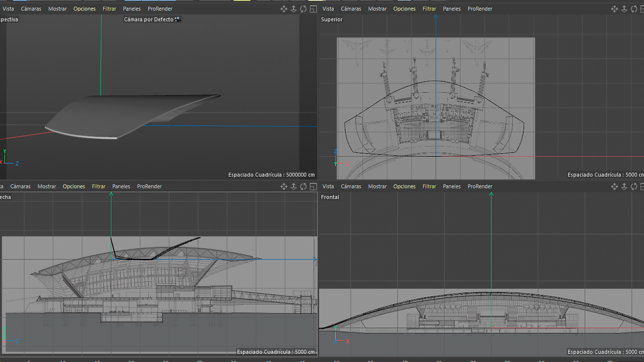The image size is (644, 362).
Task: Select the rotate view icon in Superior viewport
Action: pyautogui.click(x=633, y=9)
